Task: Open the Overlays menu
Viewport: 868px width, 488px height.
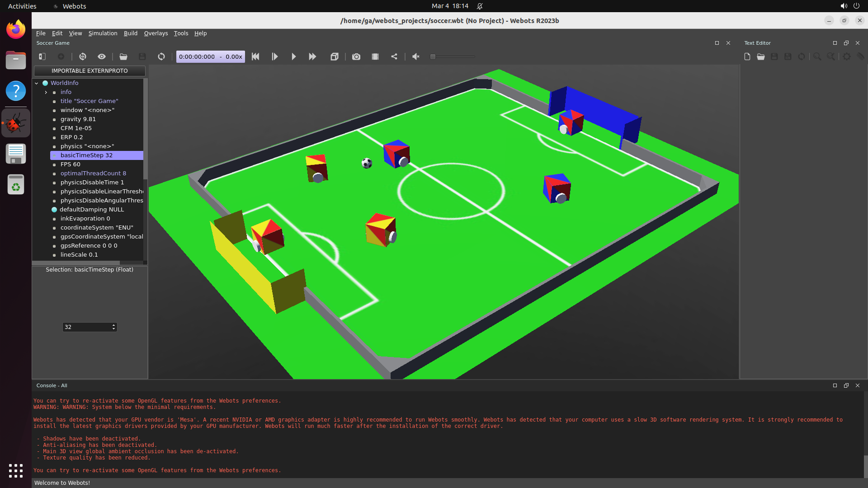Action: pyautogui.click(x=156, y=33)
